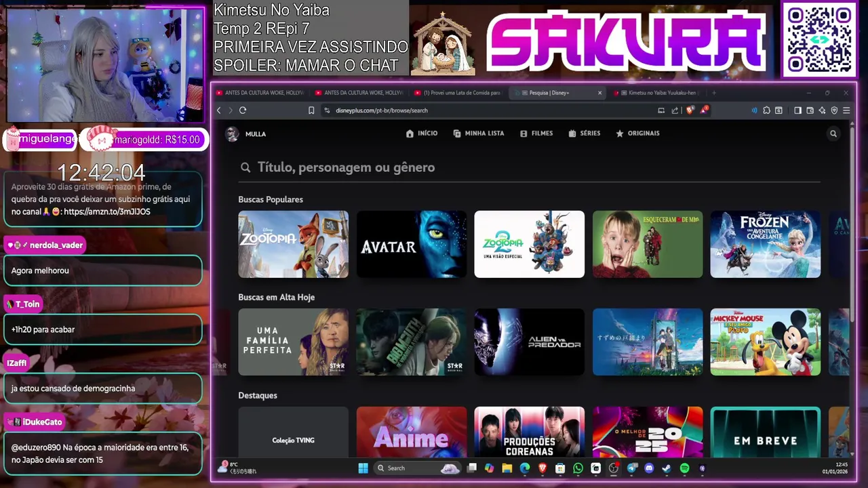Open the Coleção TVING tile
868x488 pixels.
point(293,432)
